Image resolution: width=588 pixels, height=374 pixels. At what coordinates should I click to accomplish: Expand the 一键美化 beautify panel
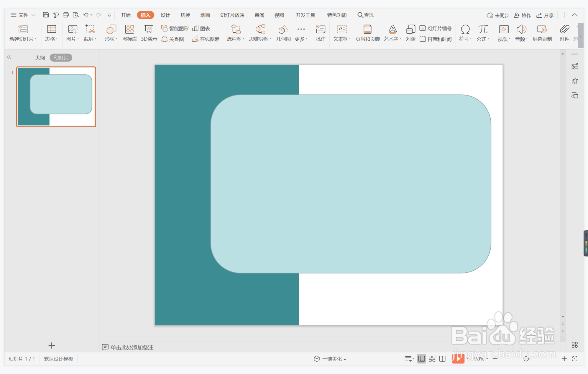coord(330,359)
